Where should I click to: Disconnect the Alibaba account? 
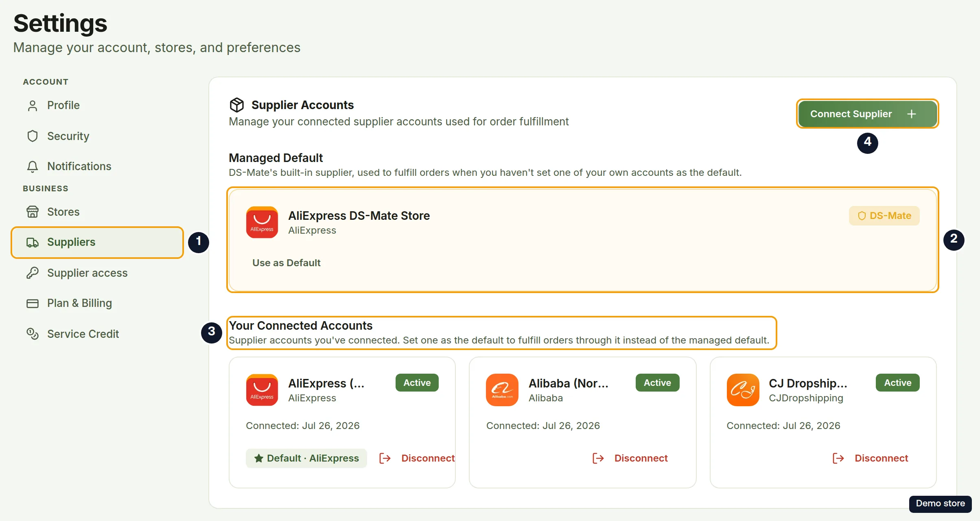click(630, 458)
